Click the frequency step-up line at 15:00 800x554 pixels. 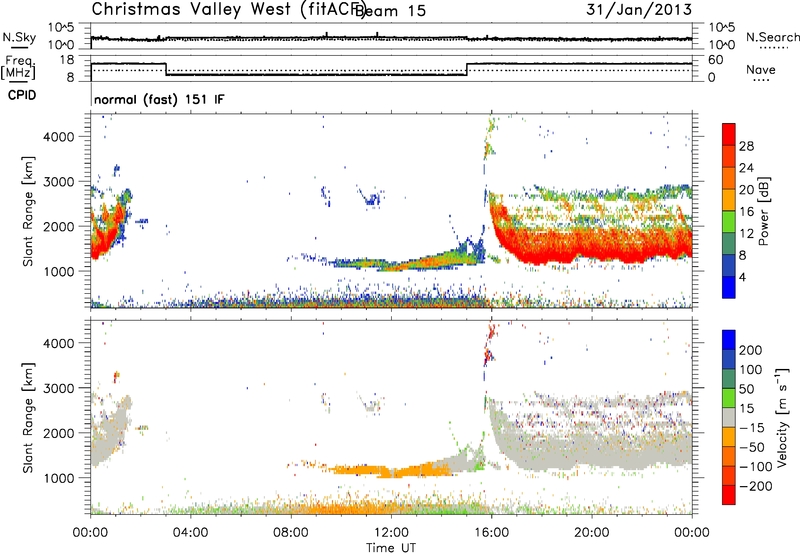pyautogui.click(x=467, y=69)
